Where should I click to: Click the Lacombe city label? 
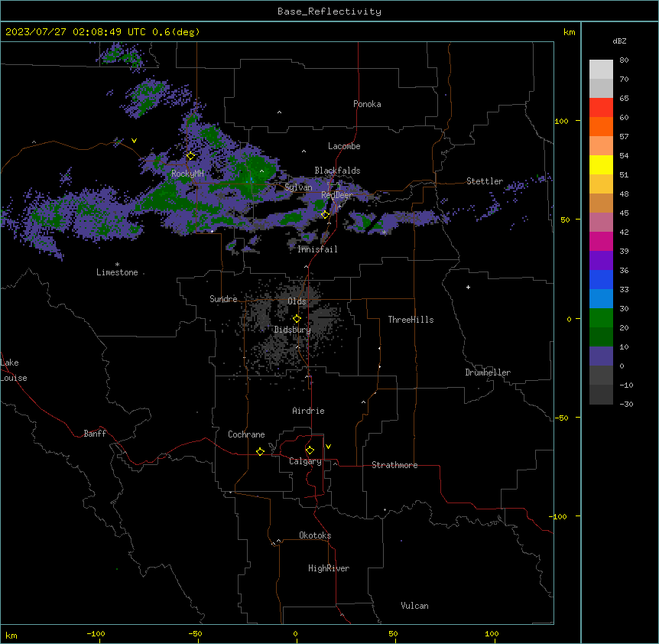(344, 146)
